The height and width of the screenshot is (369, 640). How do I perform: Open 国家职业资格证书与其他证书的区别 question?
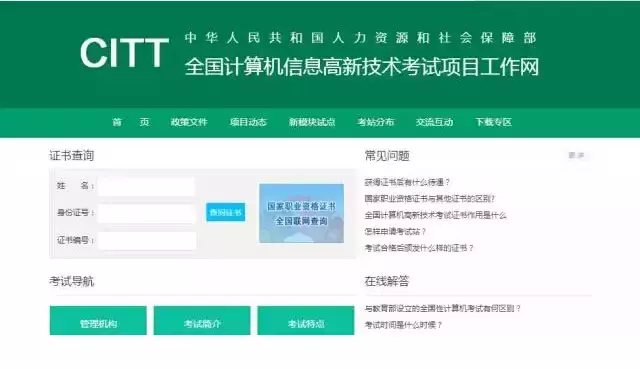click(429, 198)
